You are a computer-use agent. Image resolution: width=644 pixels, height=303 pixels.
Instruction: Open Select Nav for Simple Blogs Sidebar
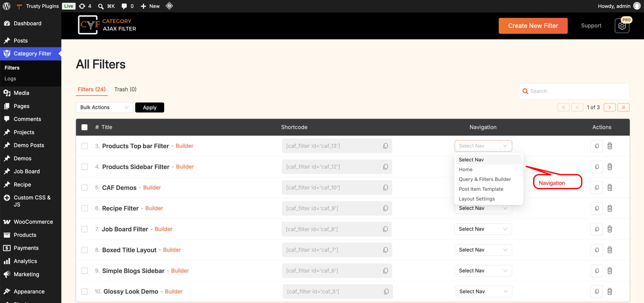[x=483, y=271]
